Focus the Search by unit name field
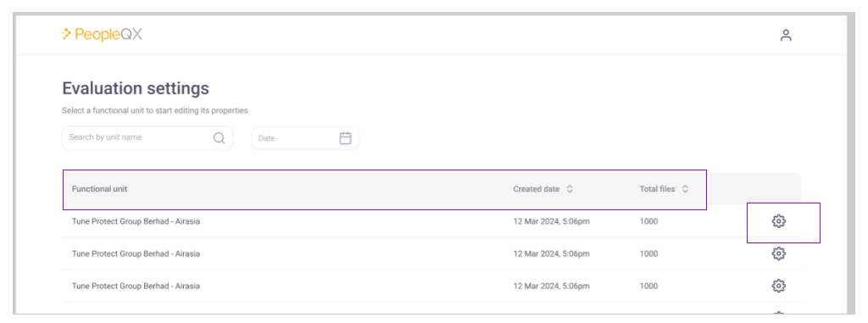The image size is (868, 323). [147, 138]
